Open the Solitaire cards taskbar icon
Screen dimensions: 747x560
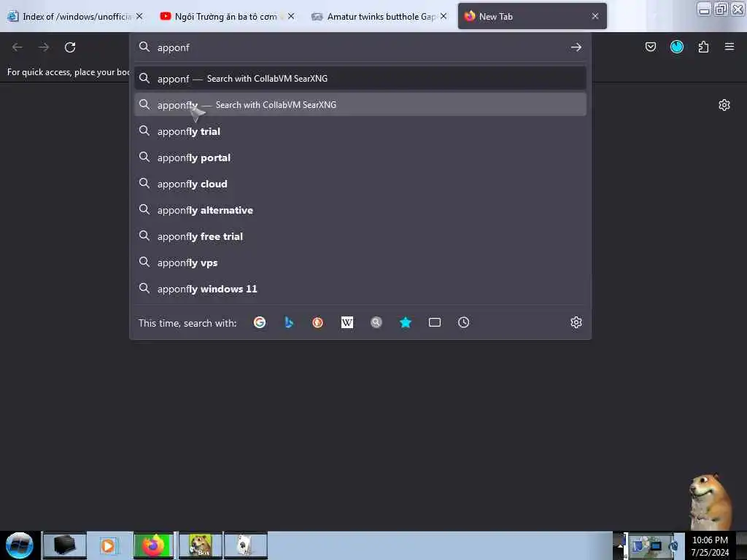245,545
